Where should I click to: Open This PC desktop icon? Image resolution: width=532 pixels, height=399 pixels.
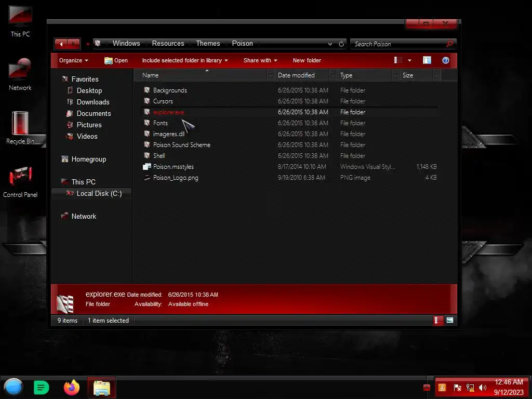[20, 21]
